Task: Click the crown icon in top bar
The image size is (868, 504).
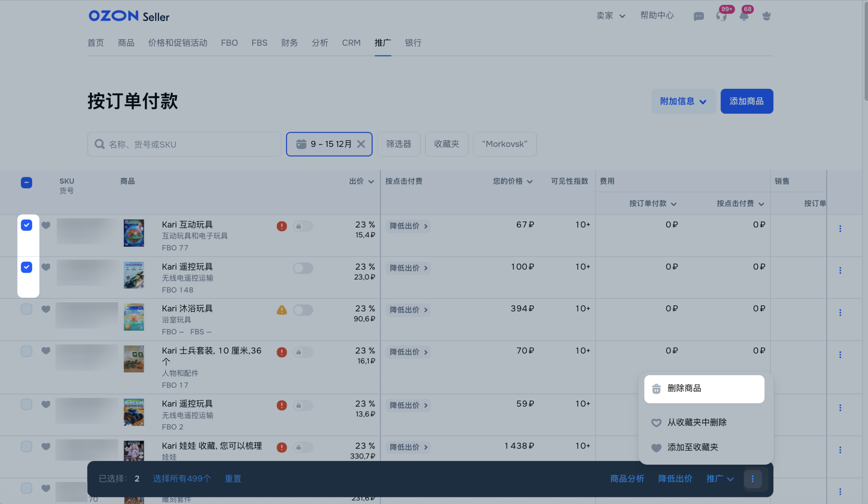Action: click(766, 16)
